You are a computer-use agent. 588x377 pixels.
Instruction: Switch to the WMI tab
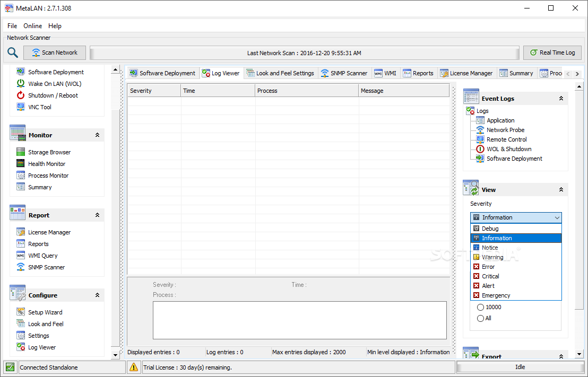tap(385, 74)
